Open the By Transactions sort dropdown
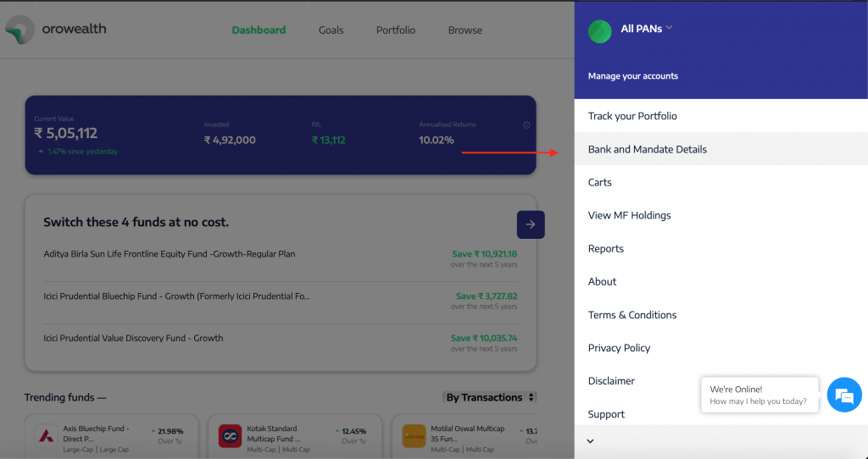Viewport: 868px width, 459px height. [x=490, y=397]
